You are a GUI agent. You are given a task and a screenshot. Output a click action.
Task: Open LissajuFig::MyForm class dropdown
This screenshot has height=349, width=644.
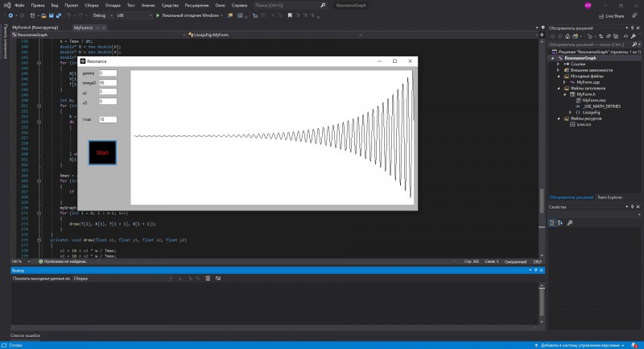coord(275,35)
